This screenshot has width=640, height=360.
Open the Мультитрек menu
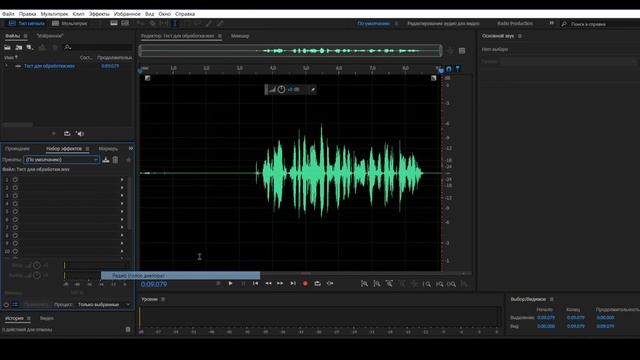[x=54, y=14]
